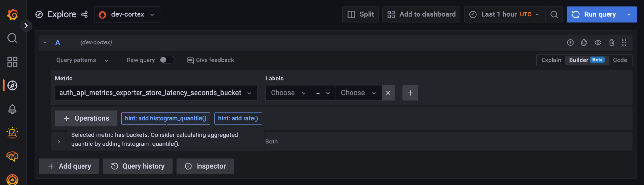Click the Run query button
The image size is (644, 185).
click(595, 14)
